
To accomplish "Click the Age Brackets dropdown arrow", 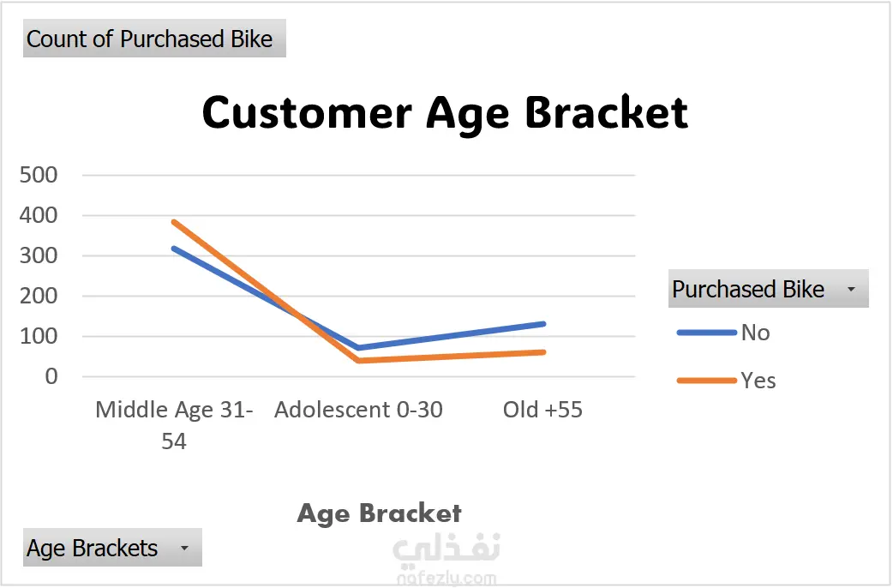I will click(183, 549).
